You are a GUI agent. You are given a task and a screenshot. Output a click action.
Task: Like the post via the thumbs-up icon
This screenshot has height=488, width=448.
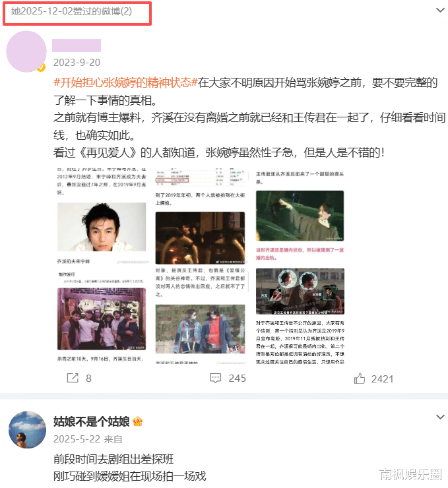(x=360, y=379)
